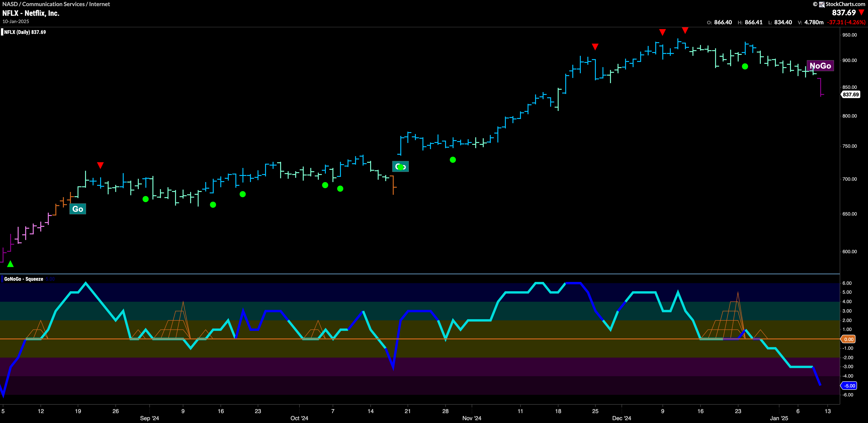Click the green dot near Oct 5
Viewport: 868px width, 423px height.
325,185
